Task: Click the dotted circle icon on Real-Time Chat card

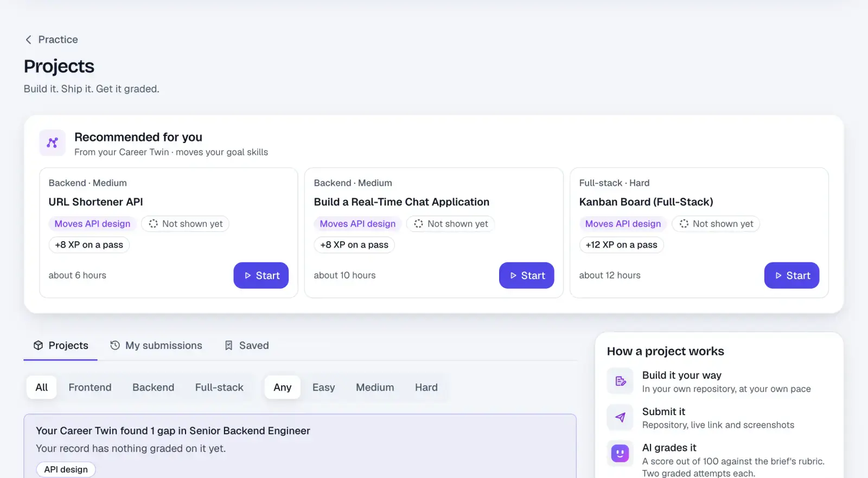Action: (x=418, y=224)
